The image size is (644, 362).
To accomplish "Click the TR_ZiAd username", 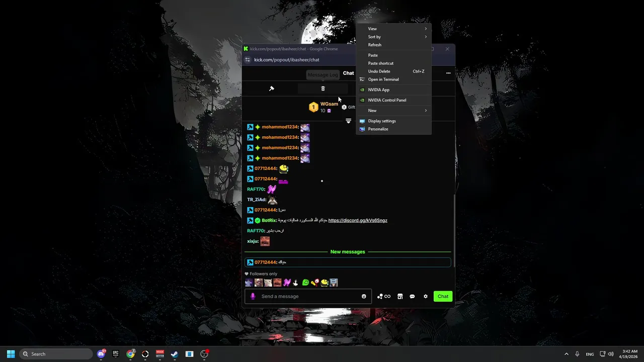I will pyautogui.click(x=256, y=200).
